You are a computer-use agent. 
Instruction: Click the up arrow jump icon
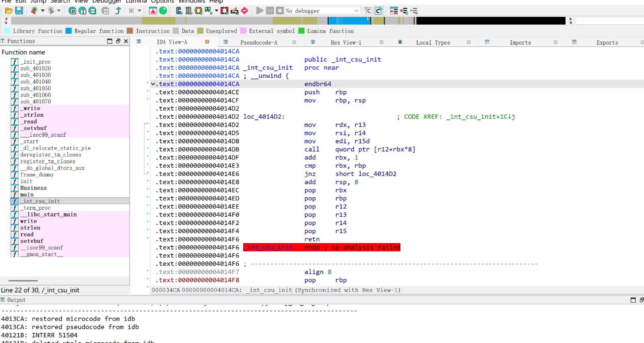tap(118, 11)
